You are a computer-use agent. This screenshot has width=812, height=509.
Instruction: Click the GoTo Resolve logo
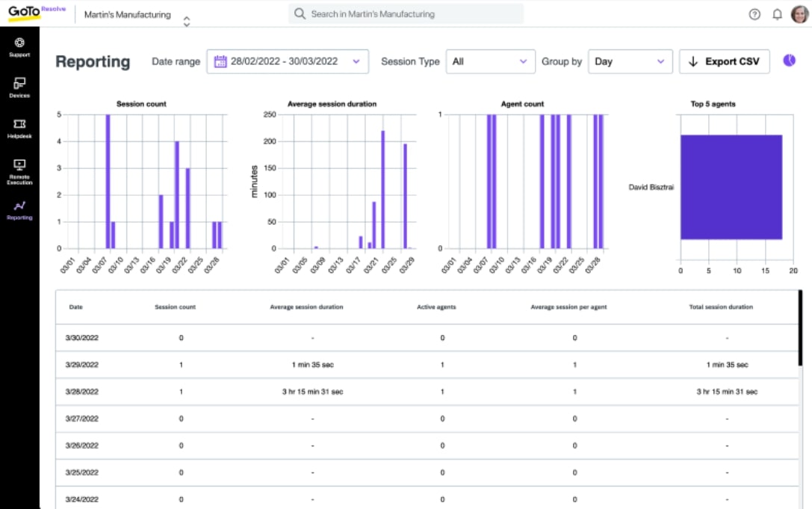pyautogui.click(x=36, y=13)
